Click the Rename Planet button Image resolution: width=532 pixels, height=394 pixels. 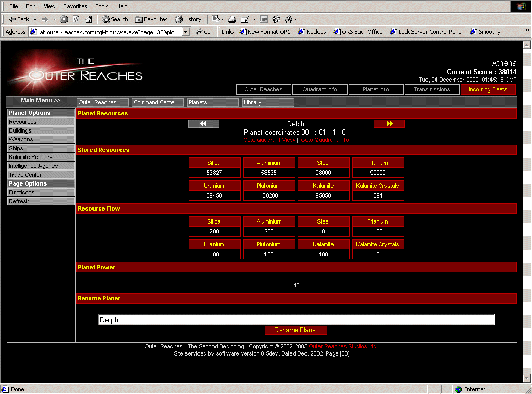[x=296, y=330]
